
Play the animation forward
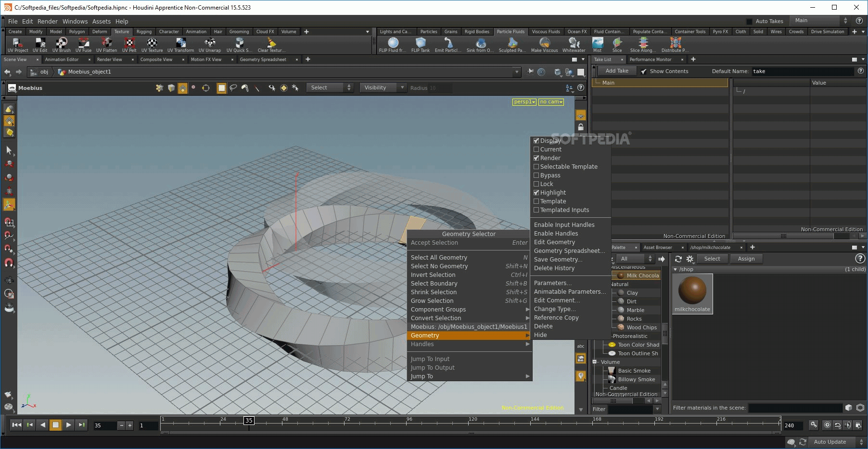(x=68, y=425)
